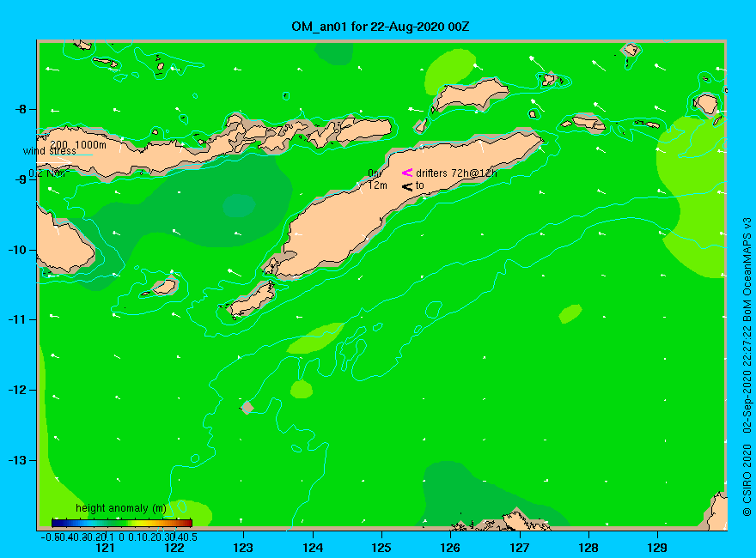Screen dimensions: 756x558
Task: Click longitude label 123
Action: pyautogui.click(x=243, y=548)
